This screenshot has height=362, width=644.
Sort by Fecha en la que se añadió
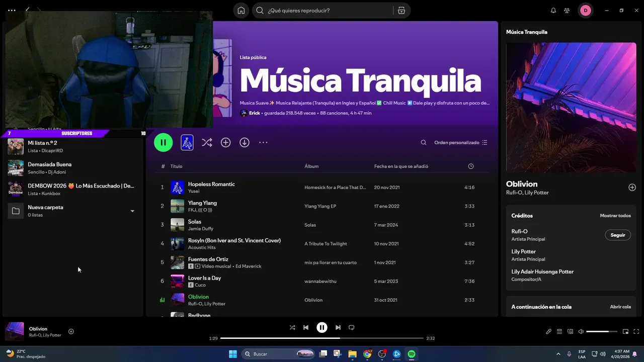pyautogui.click(x=401, y=166)
